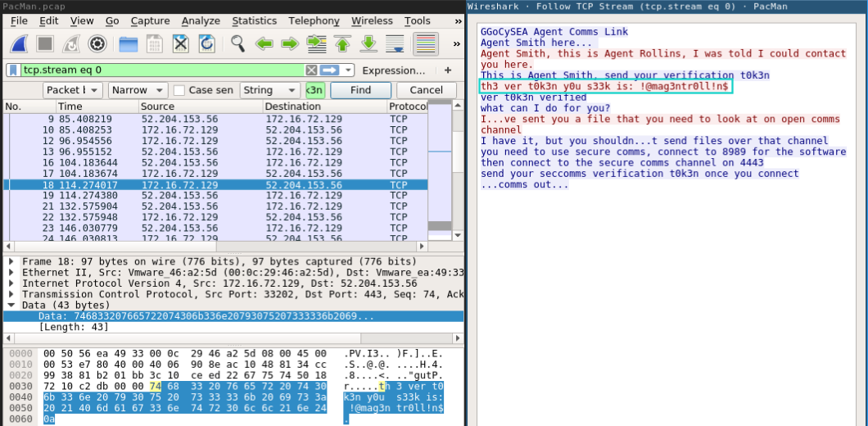
Task: Open capture options gear icon
Action: [97, 43]
